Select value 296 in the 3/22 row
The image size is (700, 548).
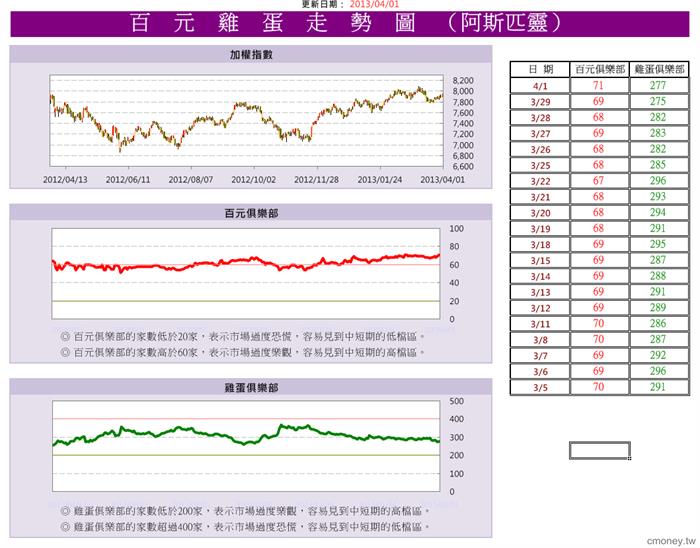[658, 181]
